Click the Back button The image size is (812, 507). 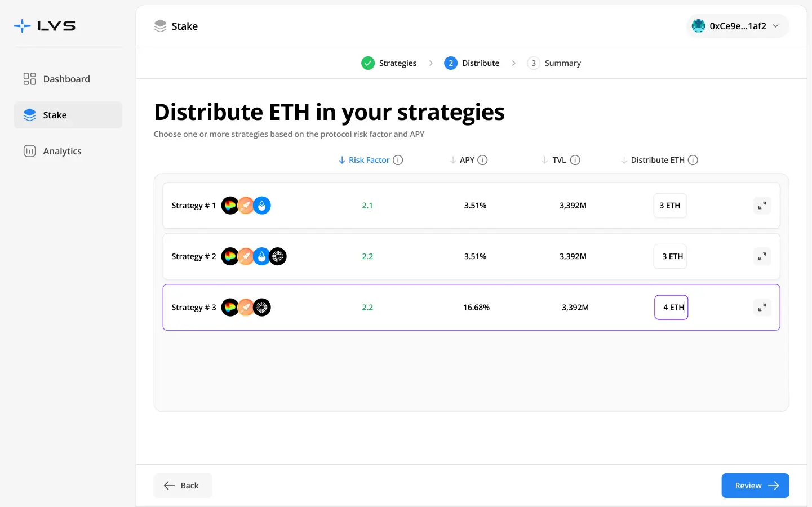pos(182,486)
